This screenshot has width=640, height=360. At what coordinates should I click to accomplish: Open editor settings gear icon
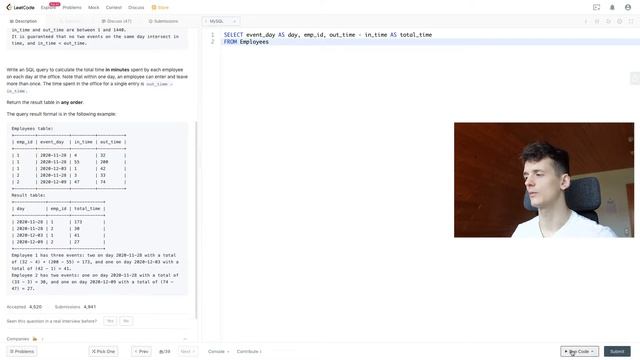tap(620, 21)
